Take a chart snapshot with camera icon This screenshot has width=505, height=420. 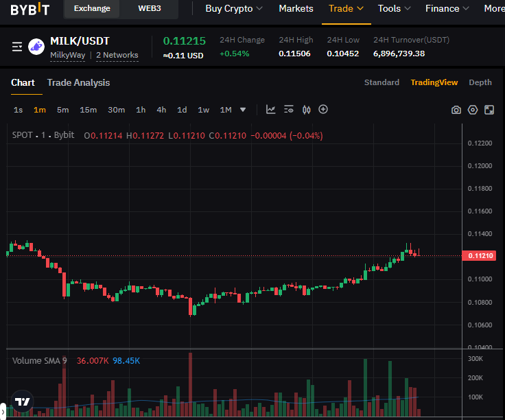(x=456, y=110)
